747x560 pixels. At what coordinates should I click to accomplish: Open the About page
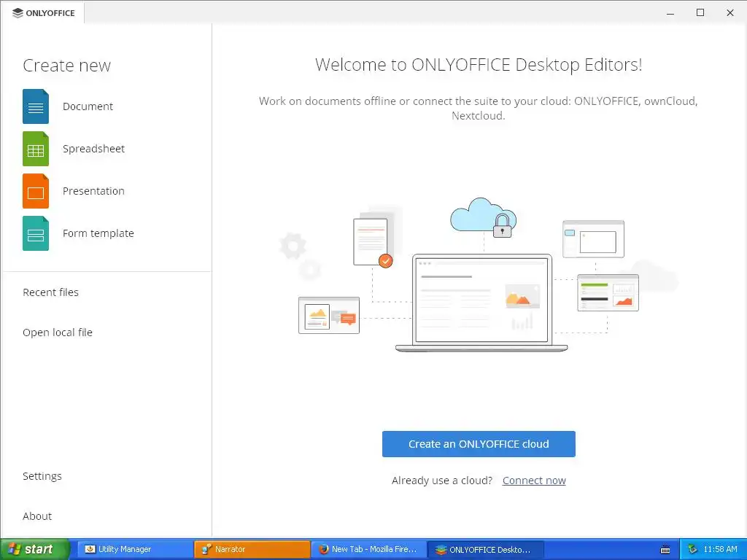click(37, 516)
